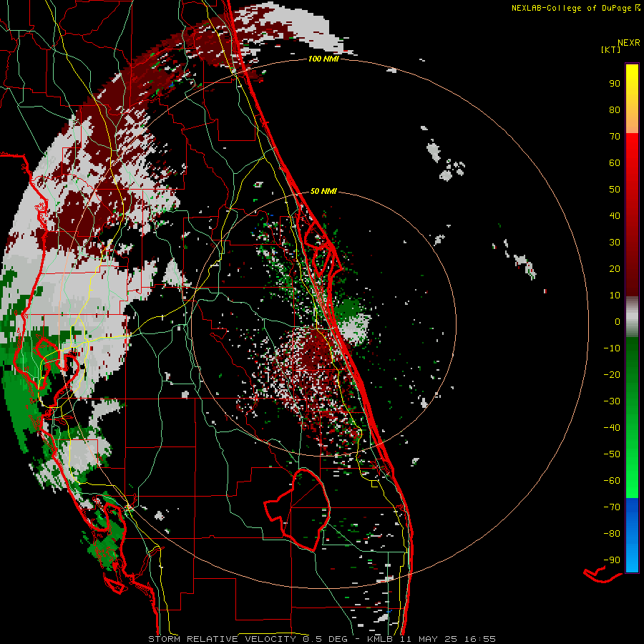Click the positive 60 knot scale value
644x644 pixels.
(x=615, y=162)
